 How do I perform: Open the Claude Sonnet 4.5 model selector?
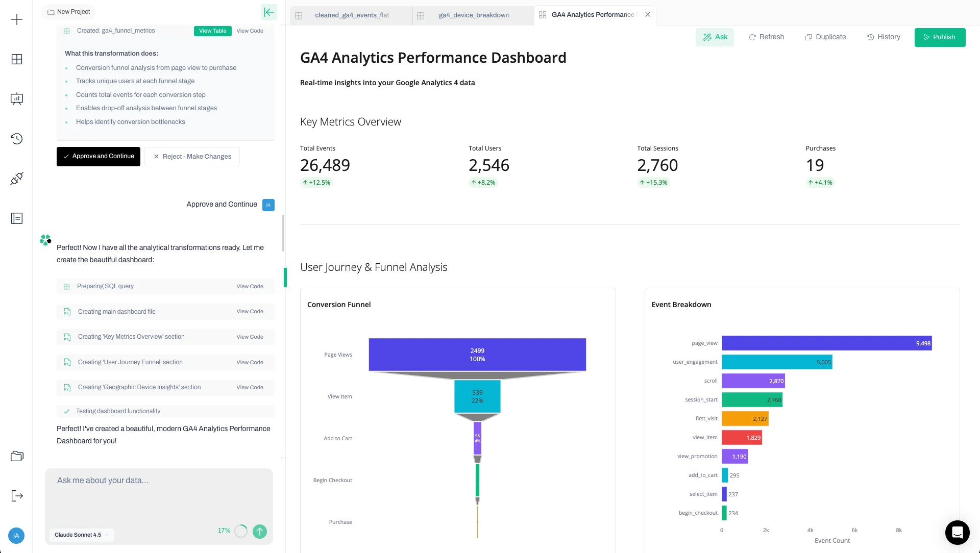point(82,535)
